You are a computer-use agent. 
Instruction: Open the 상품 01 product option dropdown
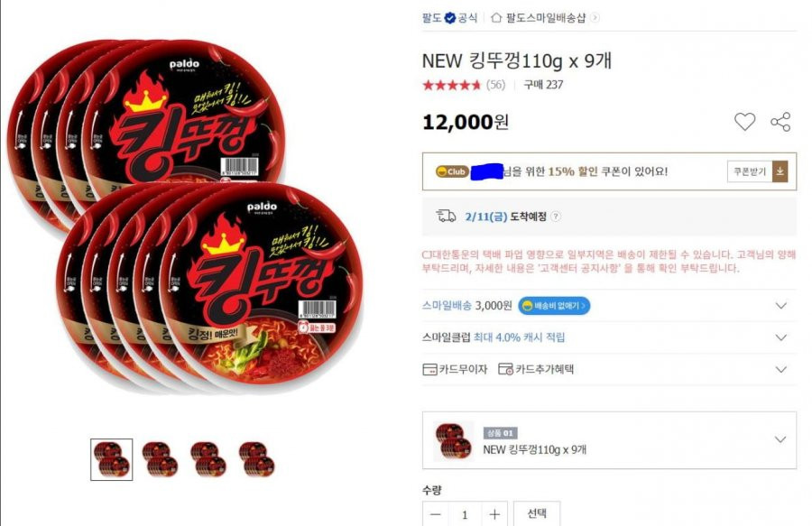tap(609, 440)
